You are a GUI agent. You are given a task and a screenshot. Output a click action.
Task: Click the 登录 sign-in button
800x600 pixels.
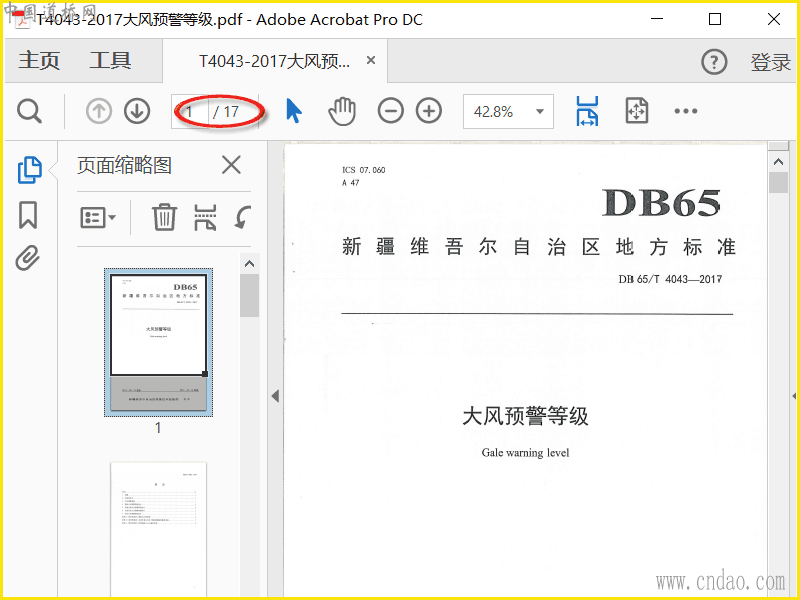(x=770, y=62)
